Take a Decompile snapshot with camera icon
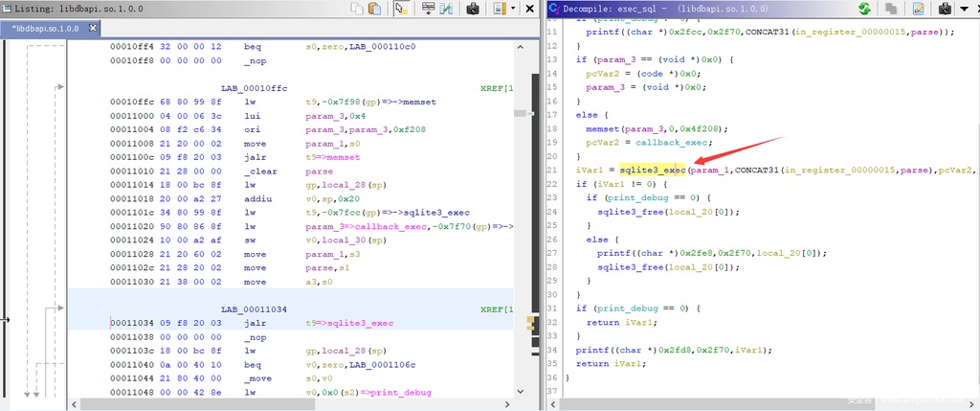Screen dimensions: 980x411 [x=944, y=9]
